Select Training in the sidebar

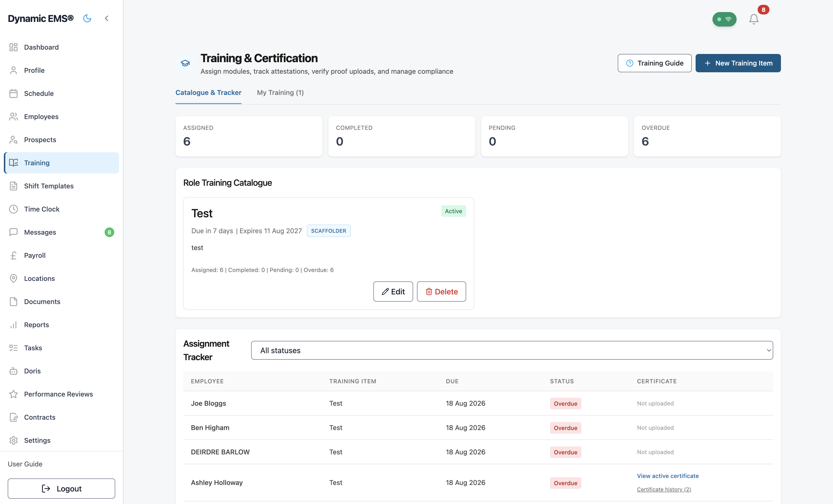coord(61,163)
